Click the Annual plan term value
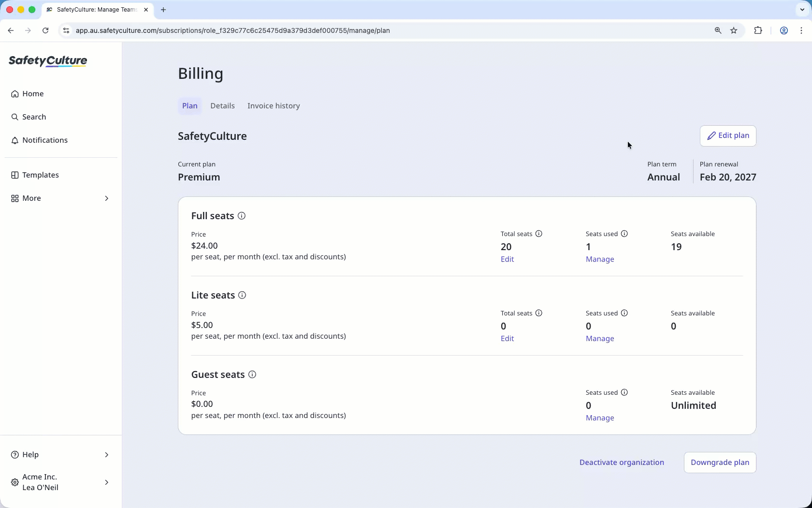812x508 pixels. click(x=664, y=177)
